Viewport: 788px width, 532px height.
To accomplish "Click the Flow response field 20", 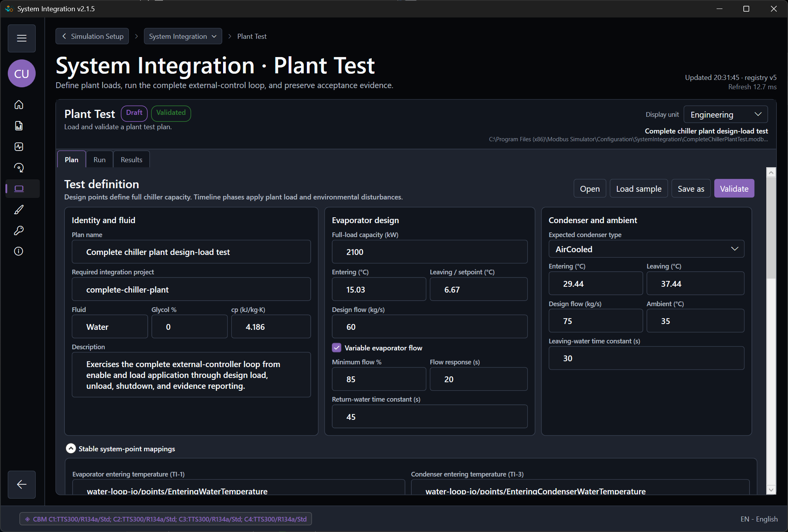I will (479, 379).
